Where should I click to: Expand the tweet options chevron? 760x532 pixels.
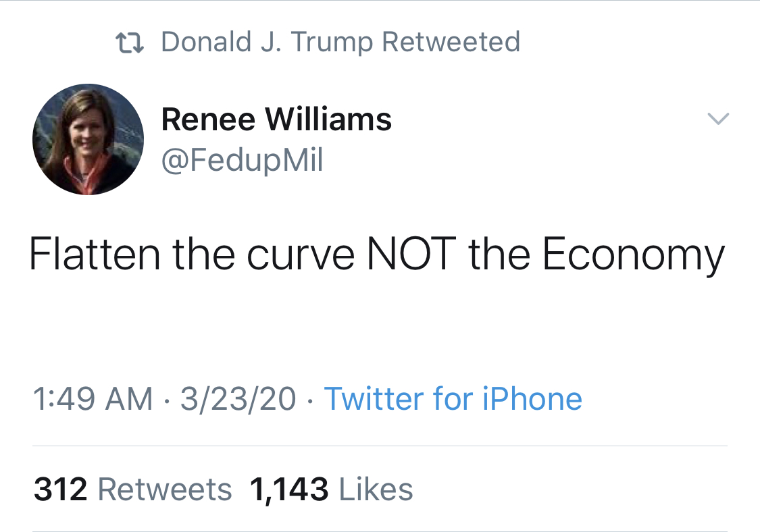coord(718,119)
